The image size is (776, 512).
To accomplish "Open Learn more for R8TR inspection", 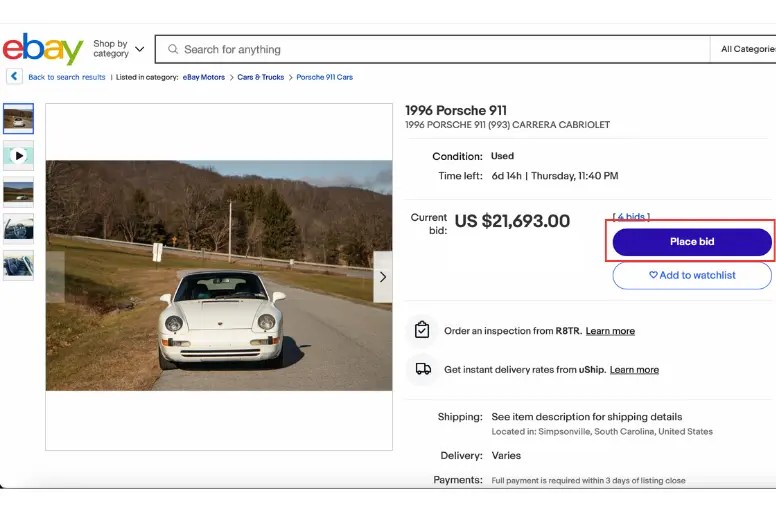I will (x=610, y=331).
